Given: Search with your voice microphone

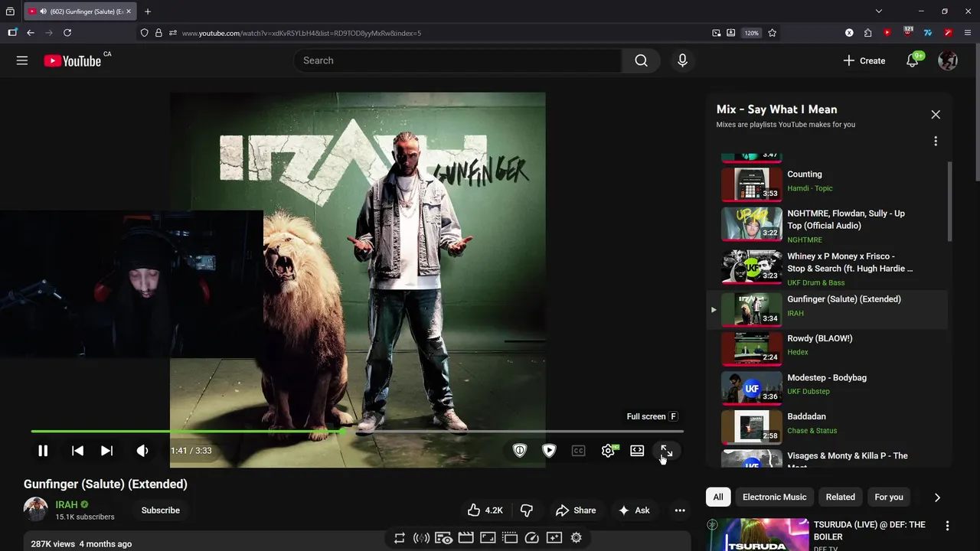Looking at the screenshot, I should point(682,60).
